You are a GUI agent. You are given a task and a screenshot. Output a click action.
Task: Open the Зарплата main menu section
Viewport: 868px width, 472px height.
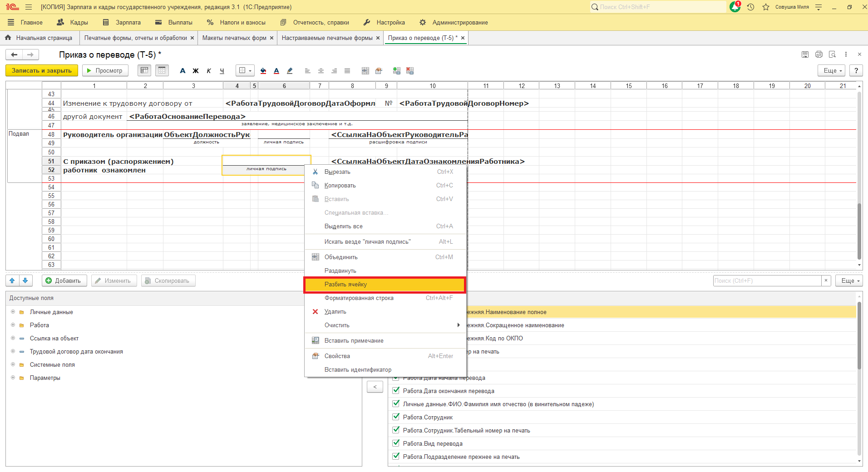coord(122,23)
